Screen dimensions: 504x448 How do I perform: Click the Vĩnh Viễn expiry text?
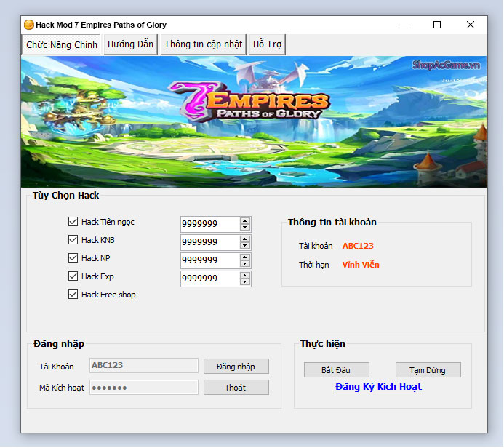pos(361,265)
